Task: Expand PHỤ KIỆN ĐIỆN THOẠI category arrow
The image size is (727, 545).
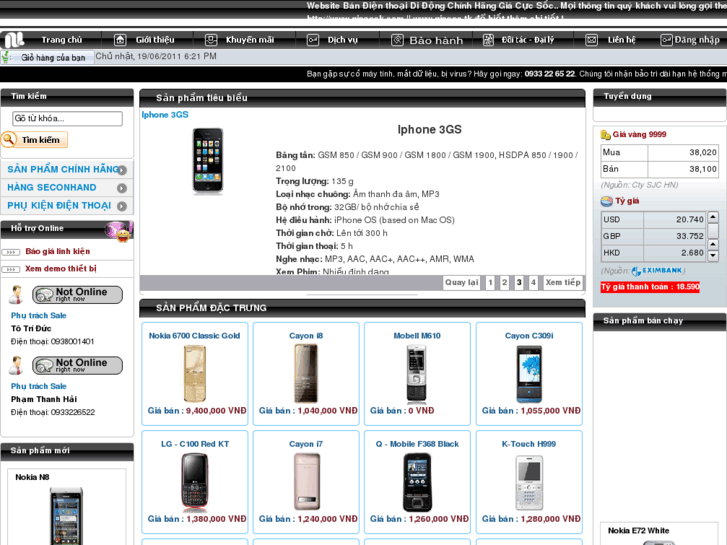Action: (122, 206)
